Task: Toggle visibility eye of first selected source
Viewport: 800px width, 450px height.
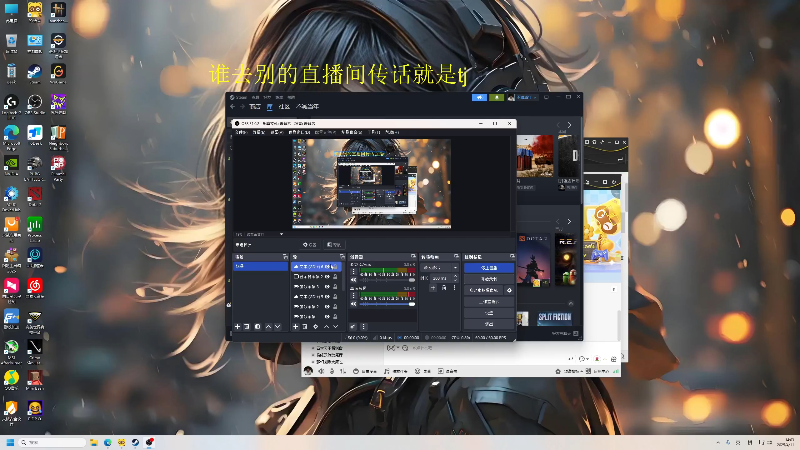Action: coord(328,266)
